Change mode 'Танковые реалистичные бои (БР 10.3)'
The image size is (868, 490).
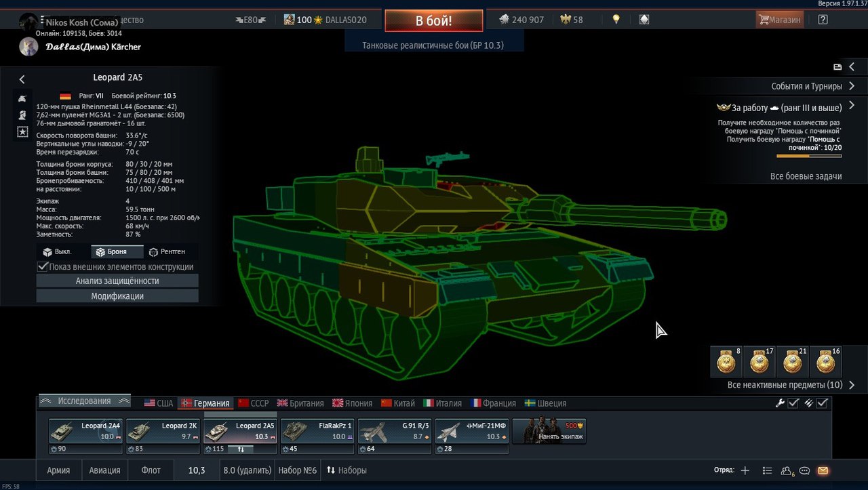pyautogui.click(x=433, y=45)
